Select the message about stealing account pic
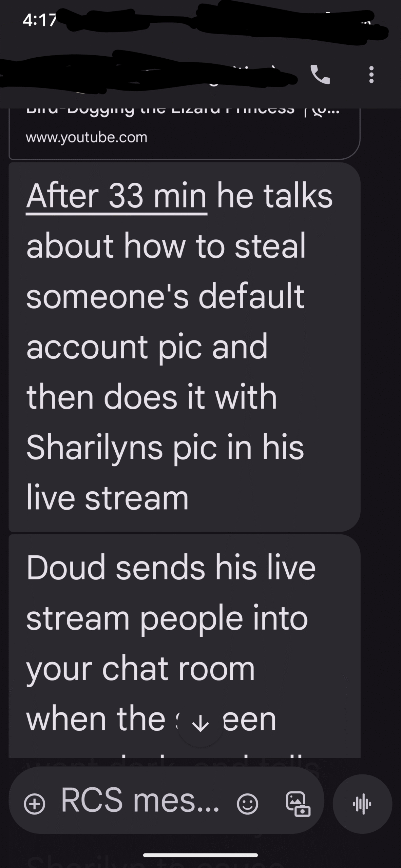 click(x=184, y=347)
